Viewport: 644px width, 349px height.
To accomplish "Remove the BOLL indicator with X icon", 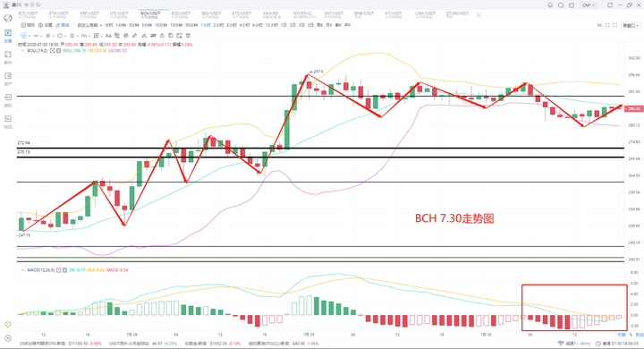I will (59, 51).
